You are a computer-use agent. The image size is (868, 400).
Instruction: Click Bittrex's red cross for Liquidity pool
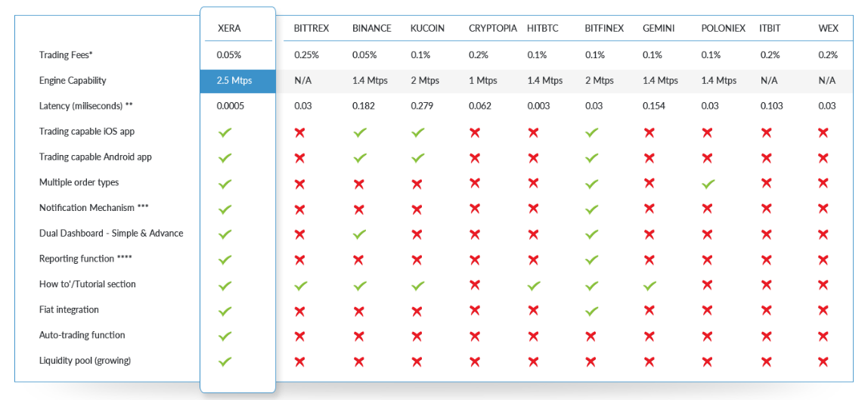(299, 361)
